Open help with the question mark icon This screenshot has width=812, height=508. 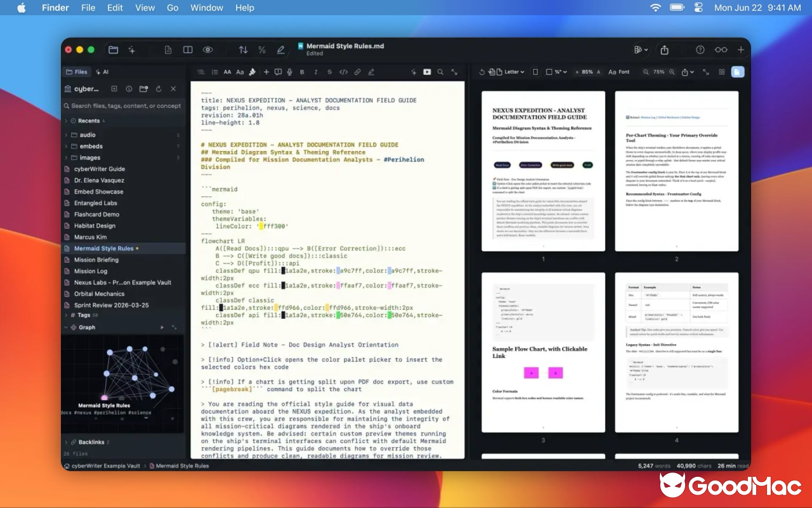point(700,50)
